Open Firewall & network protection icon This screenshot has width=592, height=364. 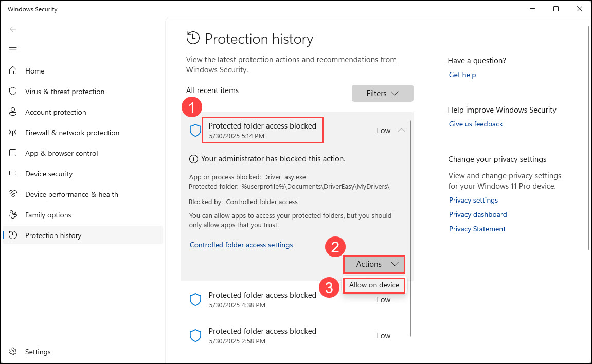13,133
